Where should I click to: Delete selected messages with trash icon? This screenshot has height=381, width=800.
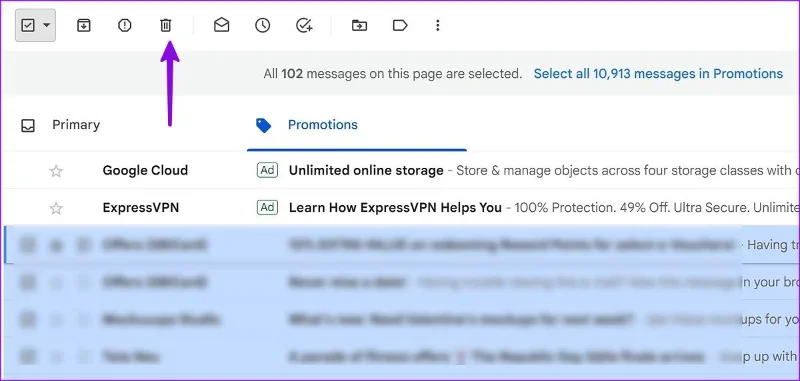coord(166,25)
